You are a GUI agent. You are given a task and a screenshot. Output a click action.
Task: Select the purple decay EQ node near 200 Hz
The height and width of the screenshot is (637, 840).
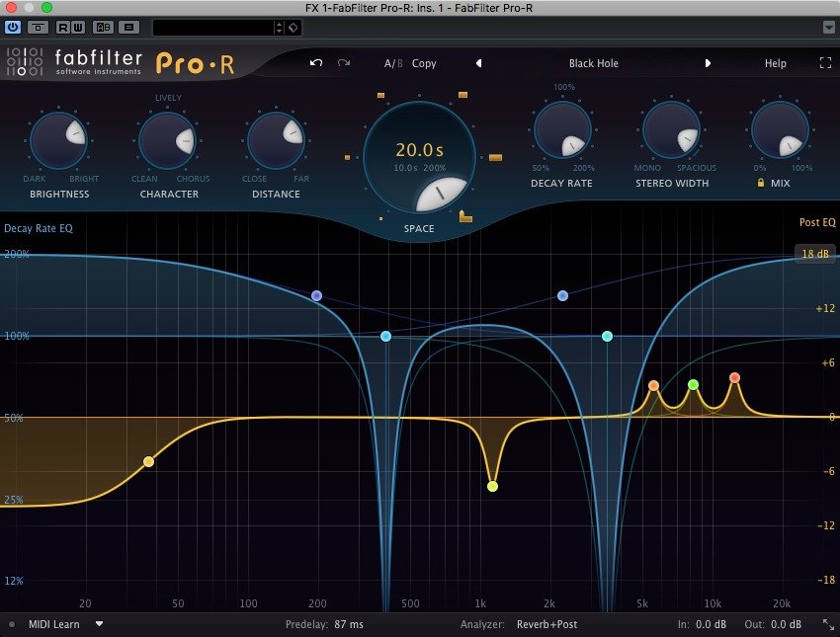(316, 295)
